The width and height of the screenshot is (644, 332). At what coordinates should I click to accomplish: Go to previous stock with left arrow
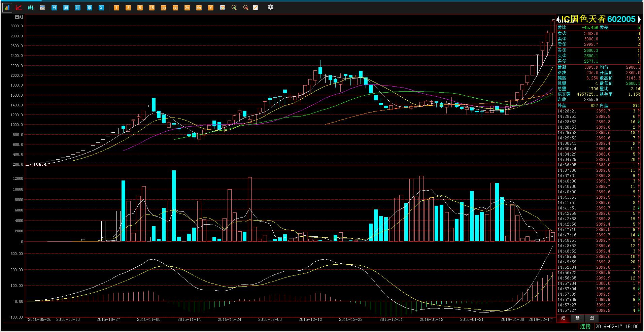coord(558,19)
